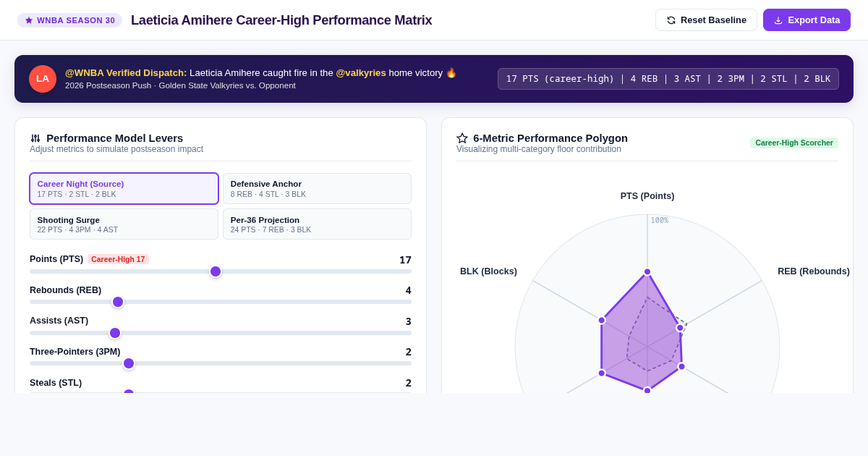The image size is (868, 456).
Task: Click the Rebounds (REB) slider handle
Action: point(118,302)
